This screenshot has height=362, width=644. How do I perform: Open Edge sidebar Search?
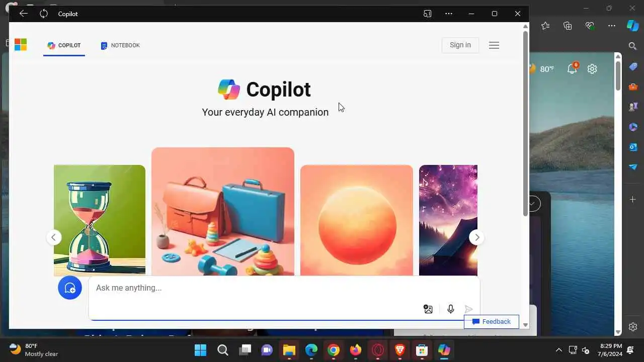click(633, 46)
